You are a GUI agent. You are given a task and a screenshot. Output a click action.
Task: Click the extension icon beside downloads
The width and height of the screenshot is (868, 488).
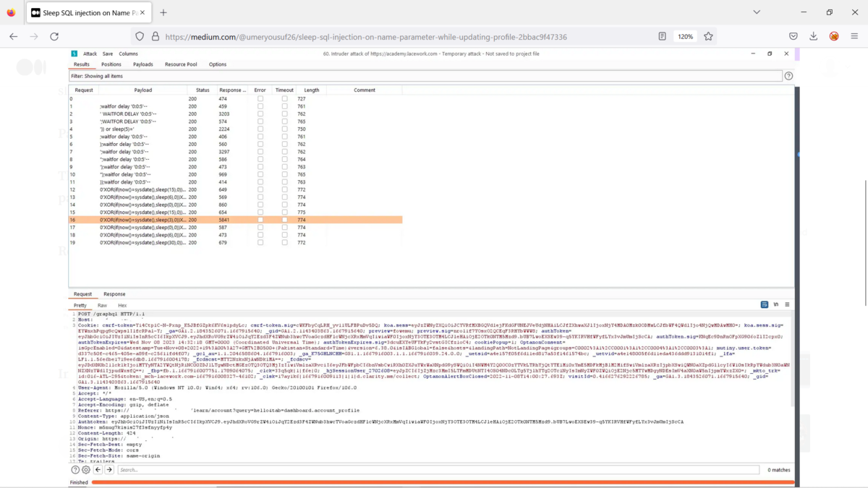pos(834,36)
